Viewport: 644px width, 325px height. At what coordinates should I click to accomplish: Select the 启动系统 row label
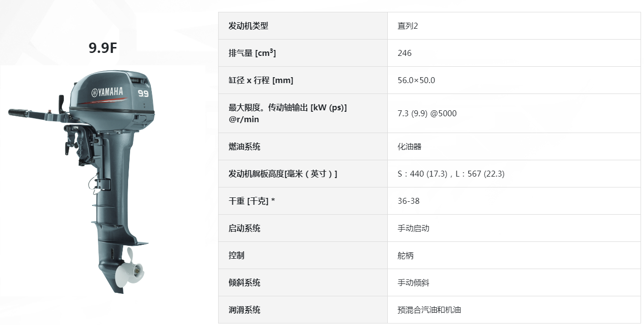tap(244, 228)
